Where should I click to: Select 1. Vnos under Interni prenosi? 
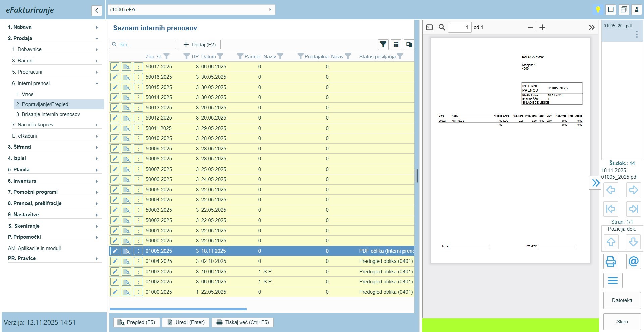(25, 94)
